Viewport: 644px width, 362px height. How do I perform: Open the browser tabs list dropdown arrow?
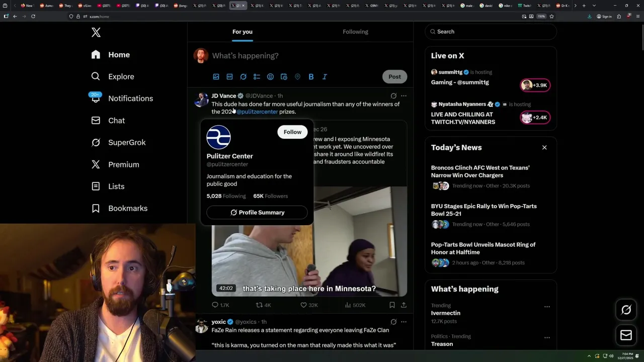pyautogui.click(x=594, y=6)
